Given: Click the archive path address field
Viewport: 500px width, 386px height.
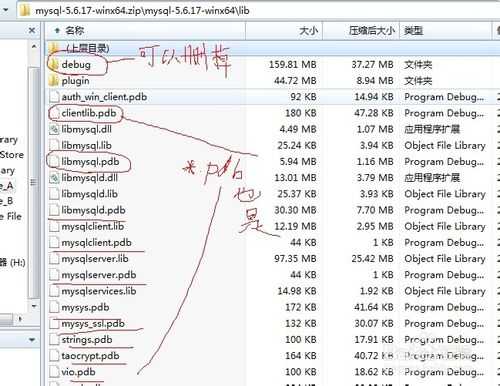Looking at the screenshot, I should [258, 10].
